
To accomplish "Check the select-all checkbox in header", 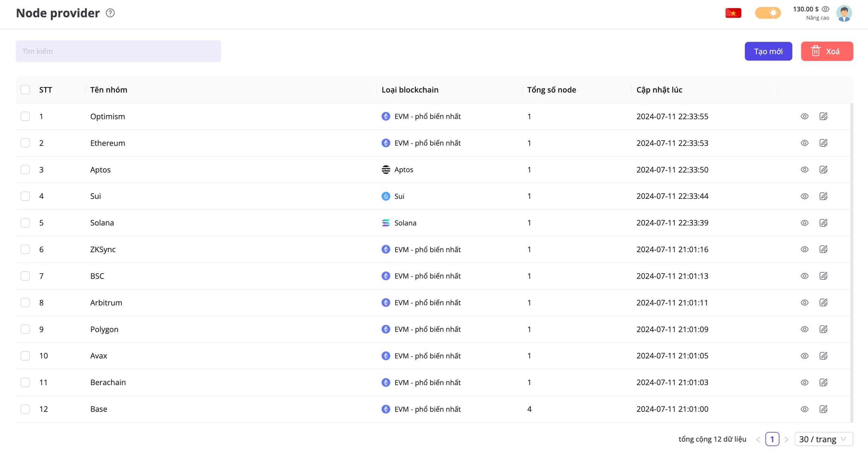I will (x=25, y=90).
